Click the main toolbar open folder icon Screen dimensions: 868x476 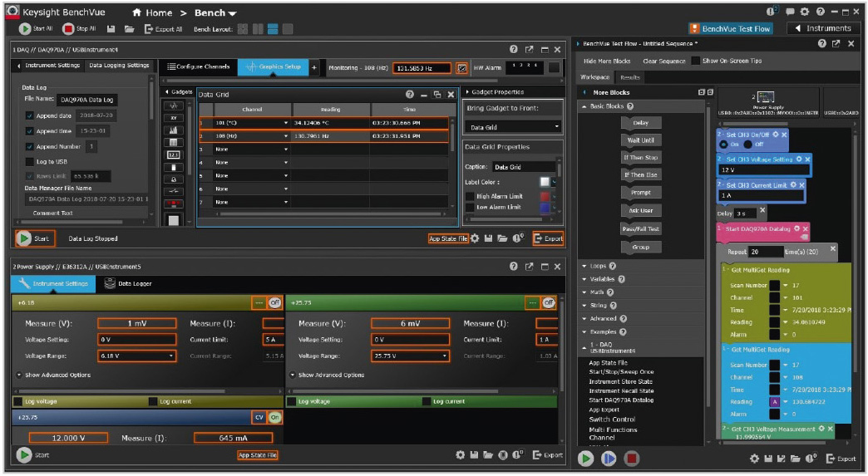point(129,29)
